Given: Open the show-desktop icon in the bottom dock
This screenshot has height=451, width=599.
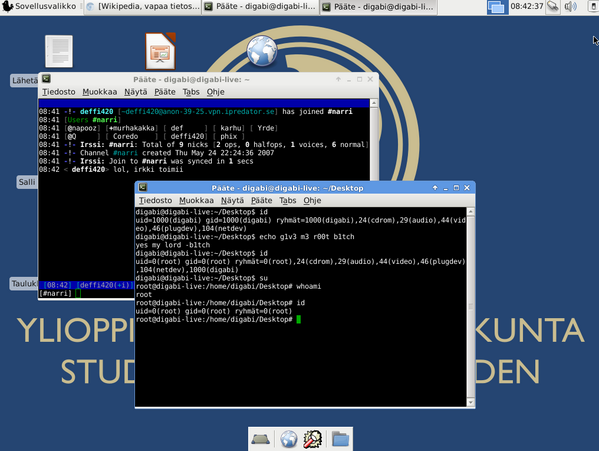Looking at the screenshot, I should 261,439.
